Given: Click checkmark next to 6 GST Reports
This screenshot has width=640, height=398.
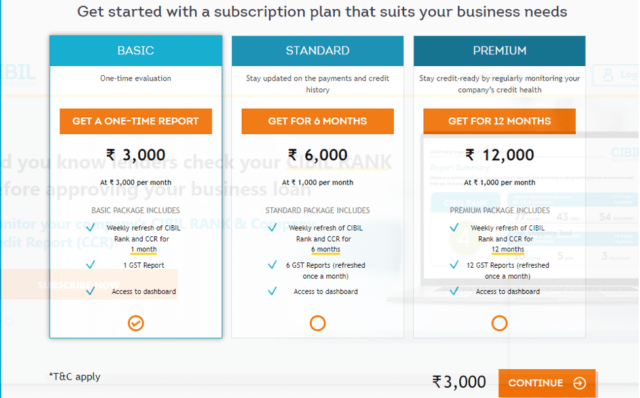Looking at the screenshot, I should 272,265.
